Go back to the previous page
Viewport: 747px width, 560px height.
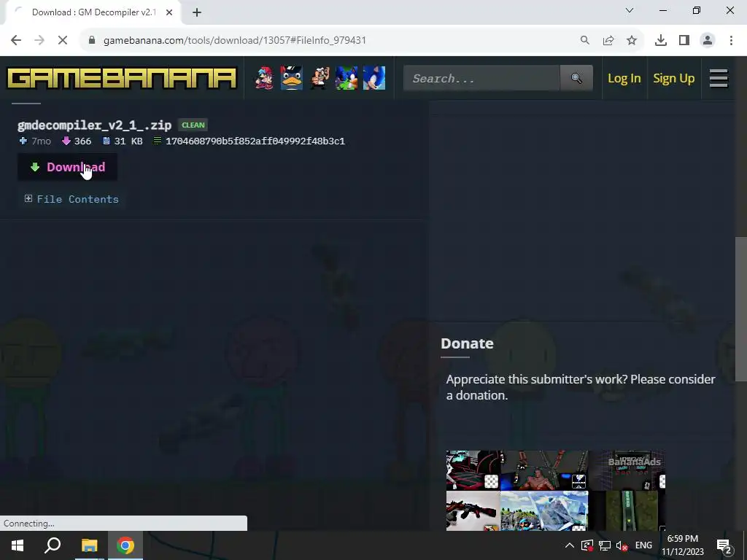point(16,41)
